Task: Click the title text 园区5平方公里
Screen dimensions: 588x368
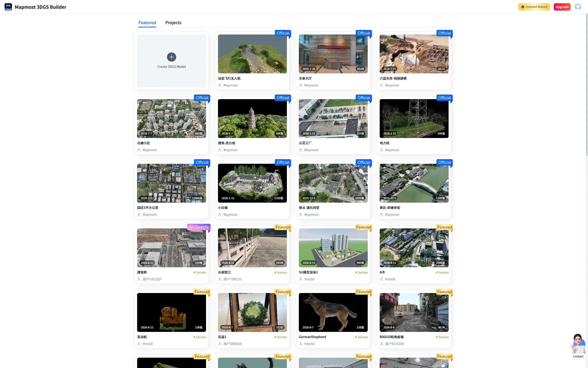Action: point(148,208)
